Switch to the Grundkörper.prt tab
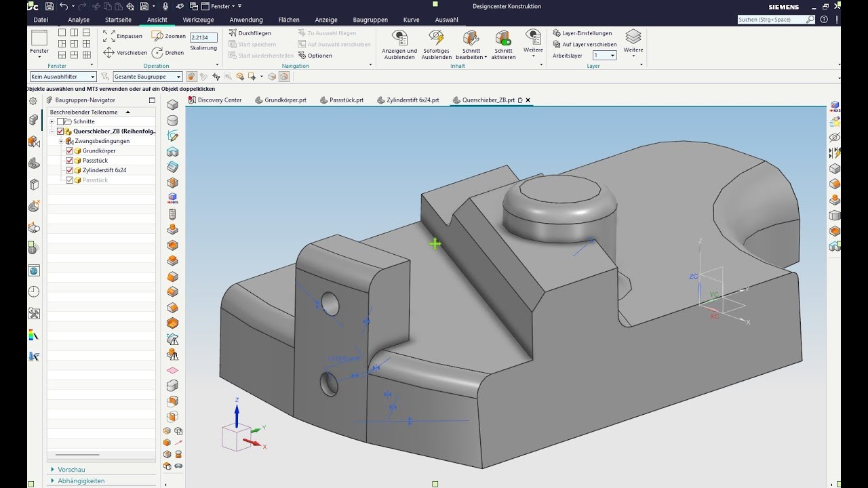This screenshot has width=868, height=488. point(281,100)
